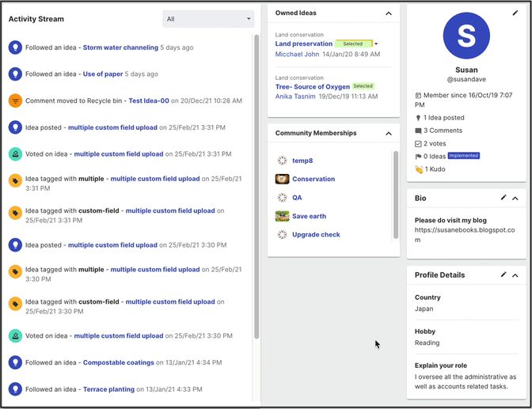Click the Selected stage label on Land preservation

(353, 44)
